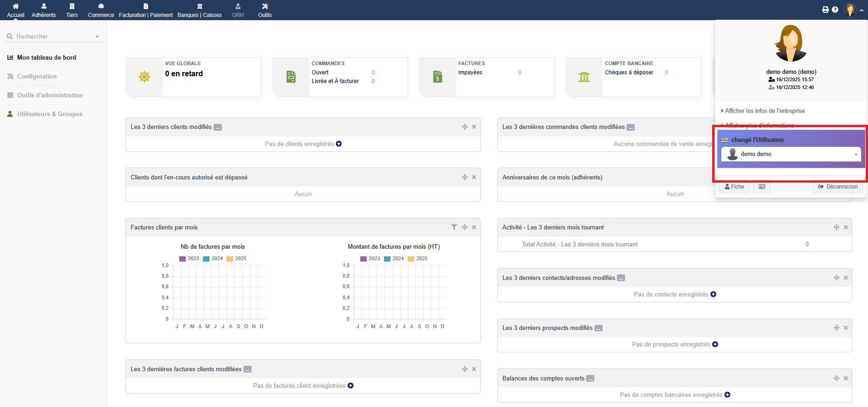Click the print icon in top bar

(825, 10)
